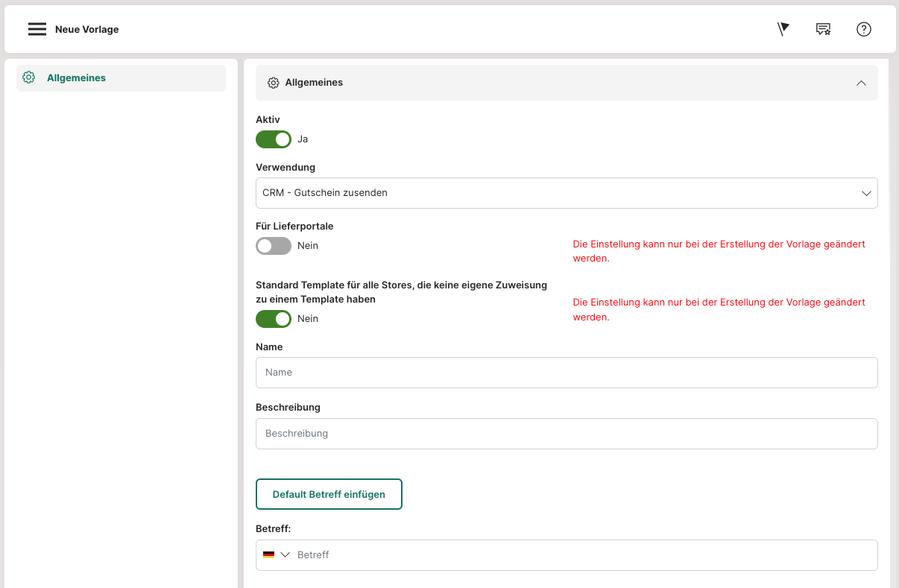Expand the Betreff language chevron
The width and height of the screenshot is (899, 588).
[x=285, y=554]
